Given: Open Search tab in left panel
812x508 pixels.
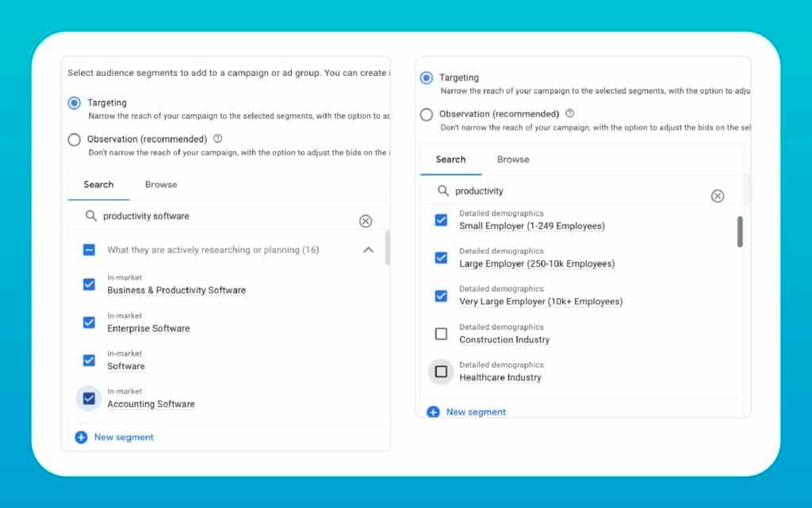Looking at the screenshot, I should click(x=98, y=185).
